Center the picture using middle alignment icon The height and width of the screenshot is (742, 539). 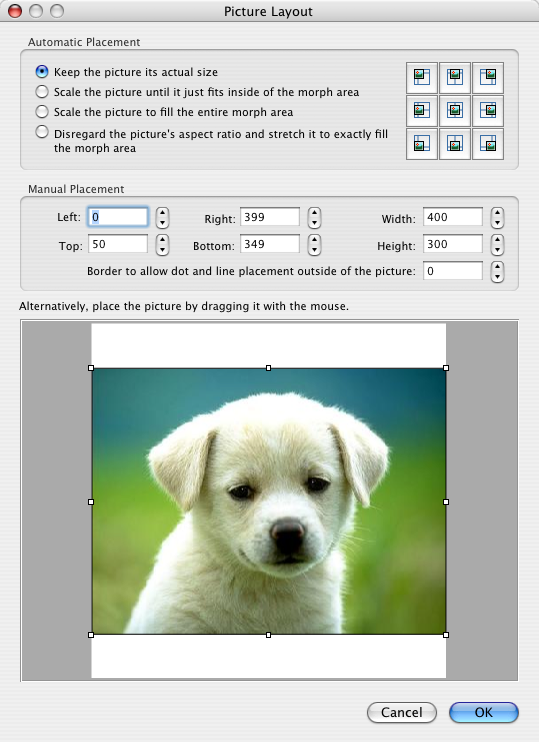pos(455,111)
